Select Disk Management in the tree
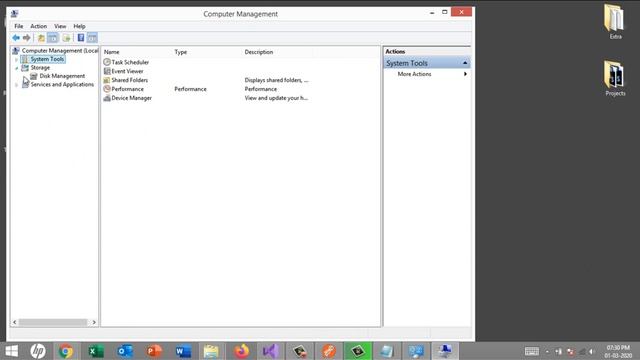 pos(62,76)
